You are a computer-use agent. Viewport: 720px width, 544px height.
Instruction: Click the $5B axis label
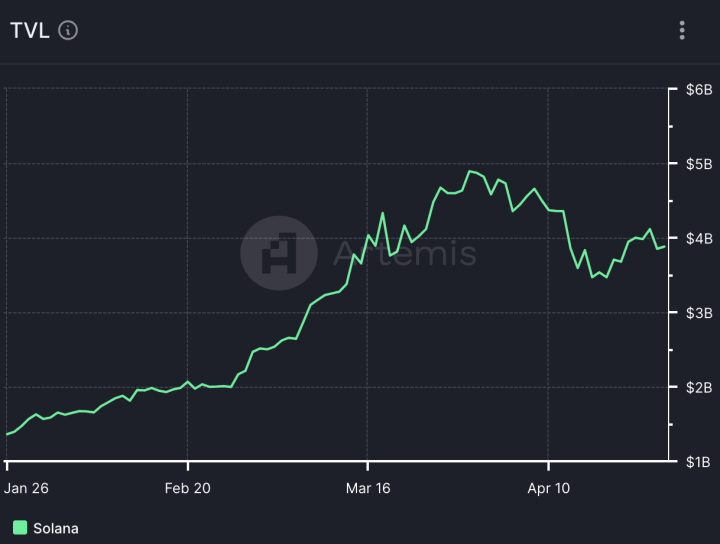699,164
